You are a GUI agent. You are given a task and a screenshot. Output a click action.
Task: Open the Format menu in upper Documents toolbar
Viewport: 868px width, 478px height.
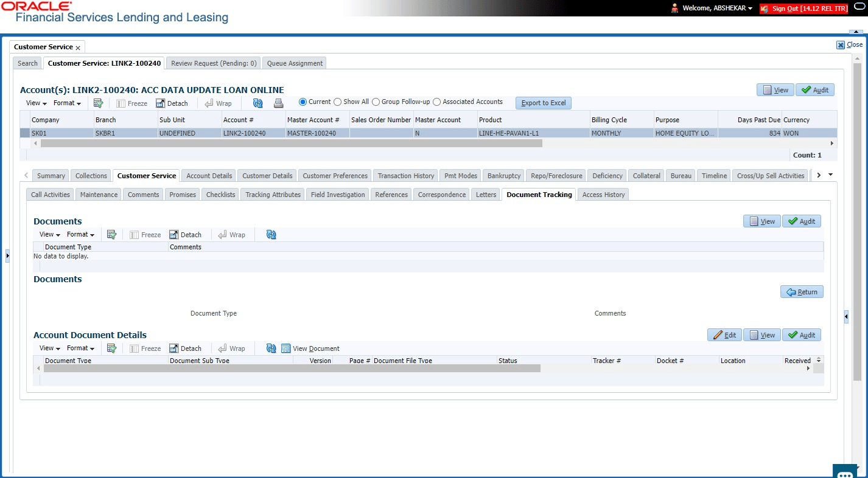pos(80,235)
